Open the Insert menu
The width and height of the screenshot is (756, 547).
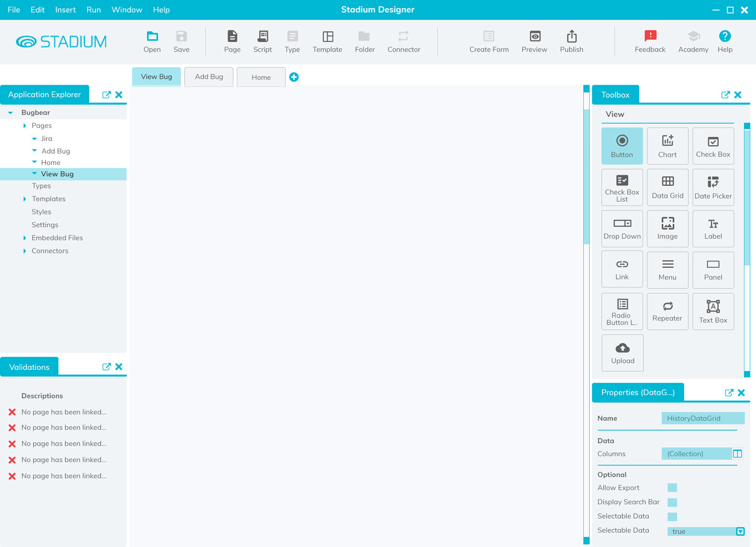65,9
